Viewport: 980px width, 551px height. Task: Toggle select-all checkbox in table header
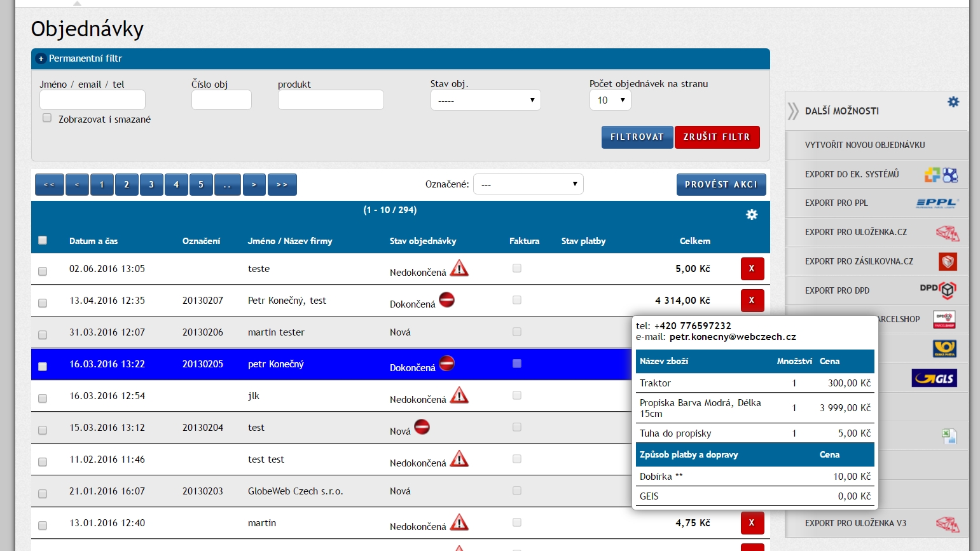click(43, 240)
